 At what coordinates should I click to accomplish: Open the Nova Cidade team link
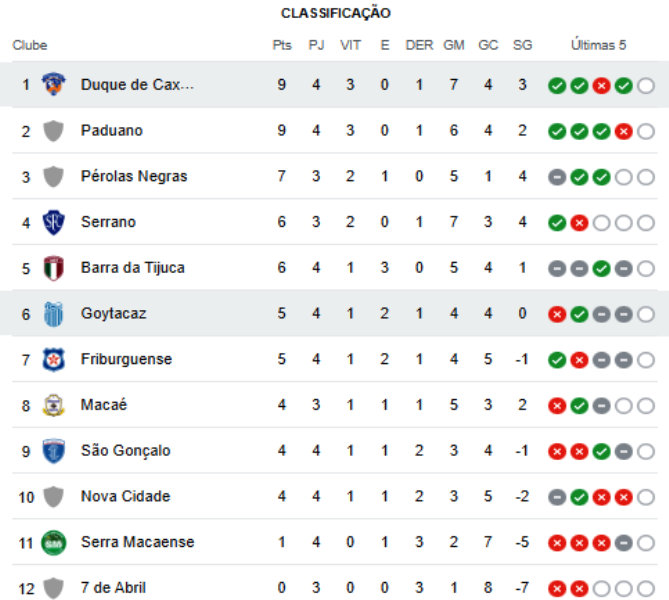pyautogui.click(x=125, y=496)
